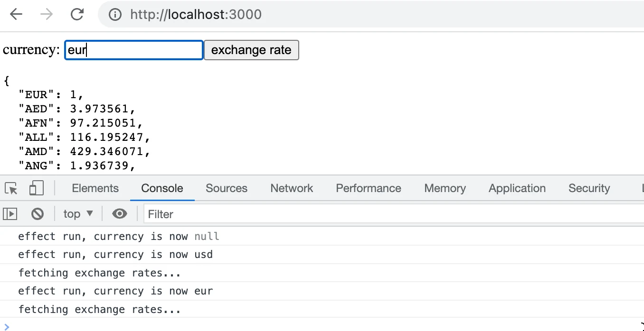This screenshot has height=331, width=644.
Task: Open the Memory tab
Action: pyautogui.click(x=445, y=188)
